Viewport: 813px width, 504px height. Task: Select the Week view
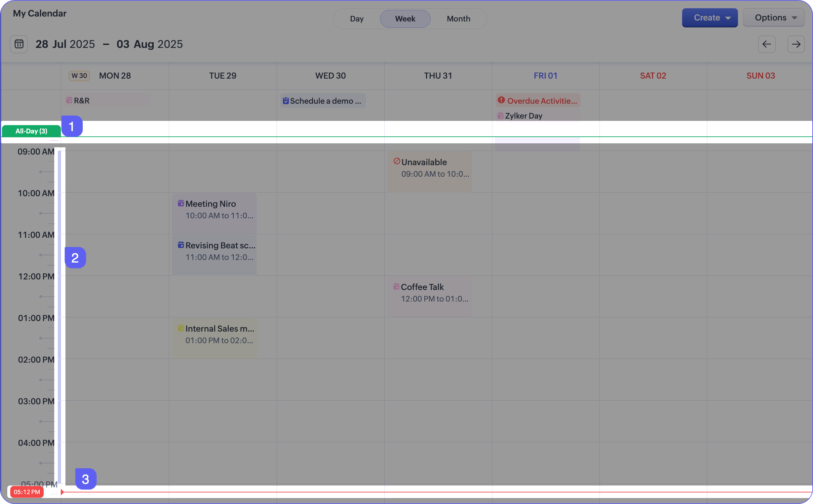click(405, 19)
